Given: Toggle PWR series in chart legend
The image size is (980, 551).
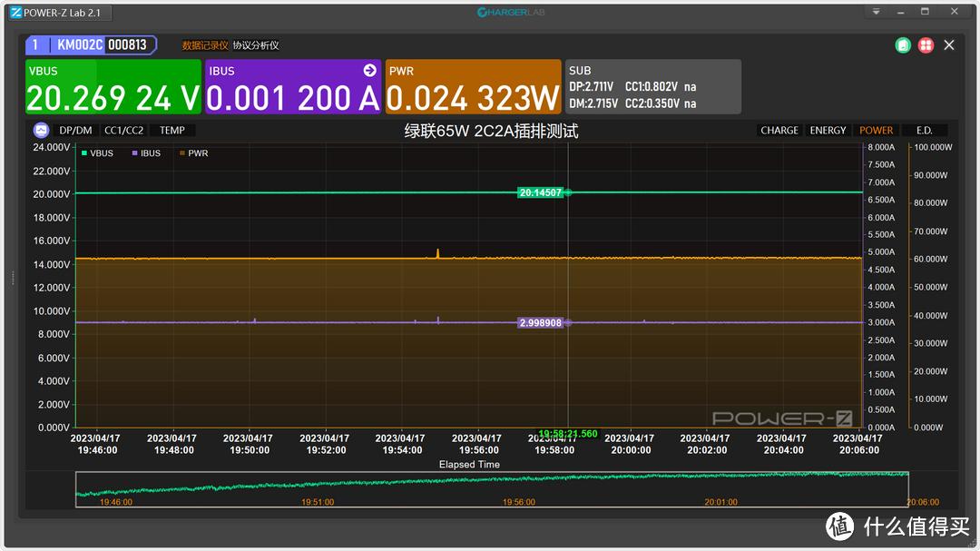Looking at the screenshot, I should pos(193,153).
